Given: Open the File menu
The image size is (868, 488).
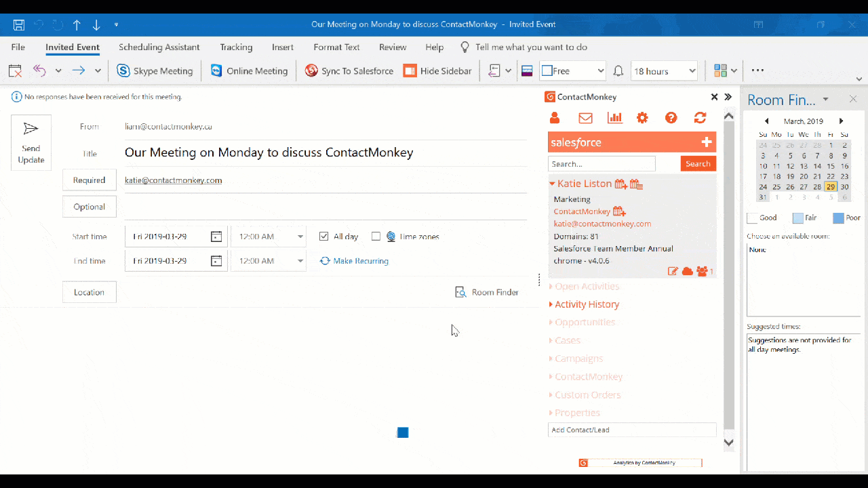Looking at the screenshot, I should 18,47.
